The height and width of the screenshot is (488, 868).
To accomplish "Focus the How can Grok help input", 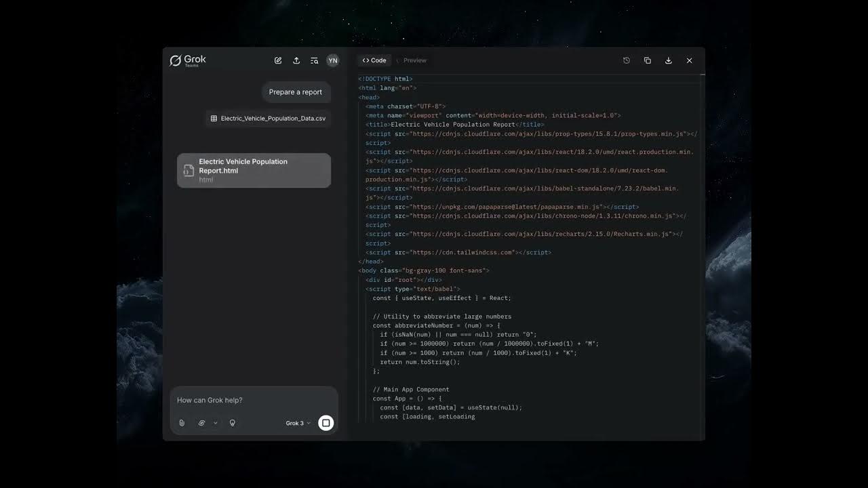I will tap(254, 400).
